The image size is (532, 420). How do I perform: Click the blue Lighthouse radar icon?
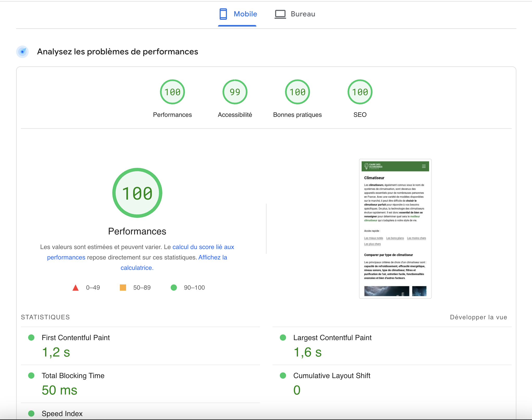(23, 52)
